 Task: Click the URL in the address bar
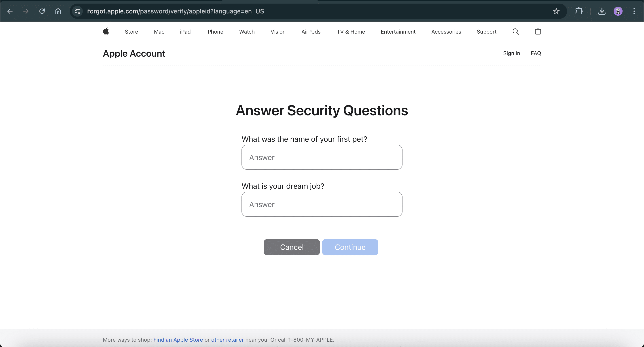coord(175,11)
